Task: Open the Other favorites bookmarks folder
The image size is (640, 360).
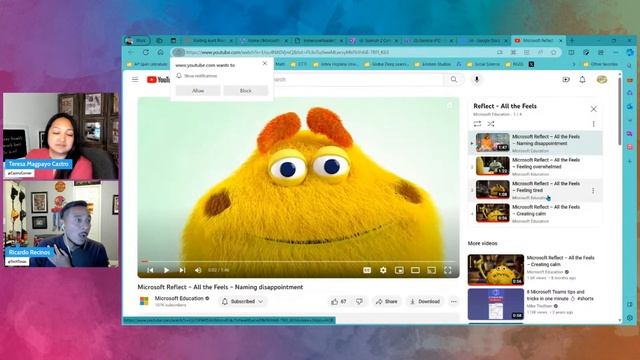Action: [600, 64]
